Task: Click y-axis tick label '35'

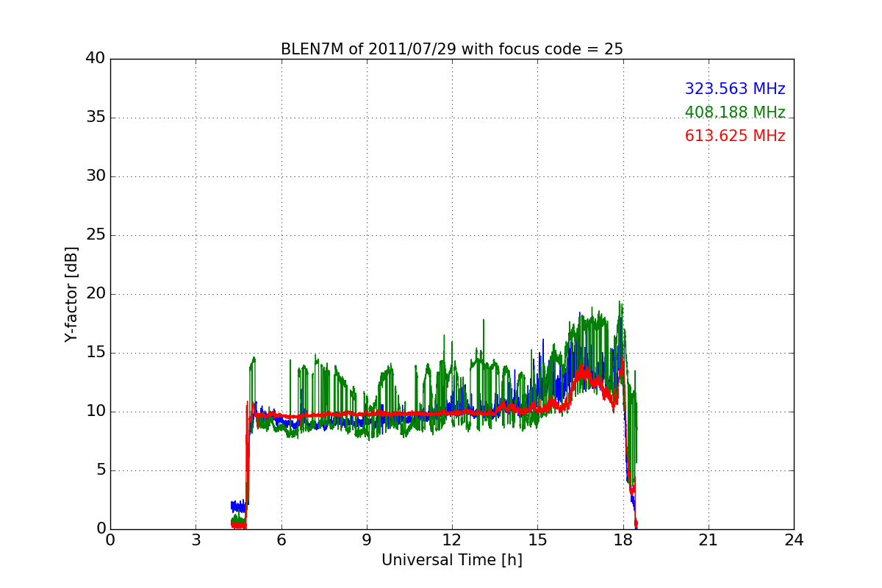Action: tap(96, 118)
